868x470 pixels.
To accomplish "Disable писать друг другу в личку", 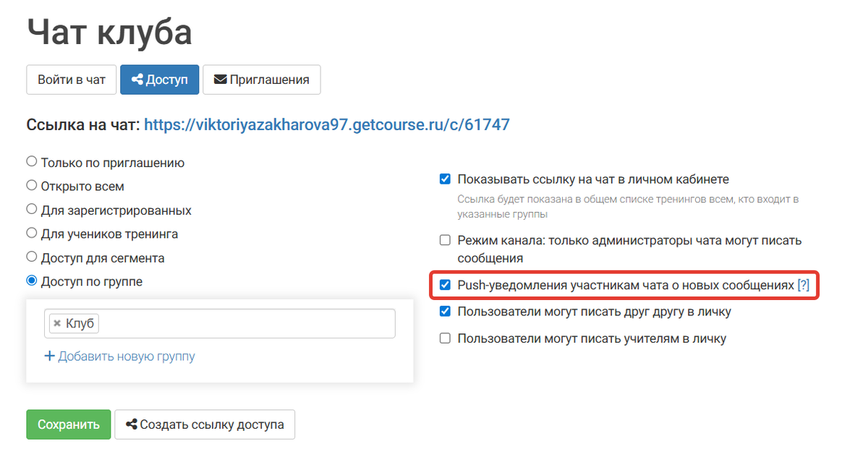I will (x=444, y=311).
